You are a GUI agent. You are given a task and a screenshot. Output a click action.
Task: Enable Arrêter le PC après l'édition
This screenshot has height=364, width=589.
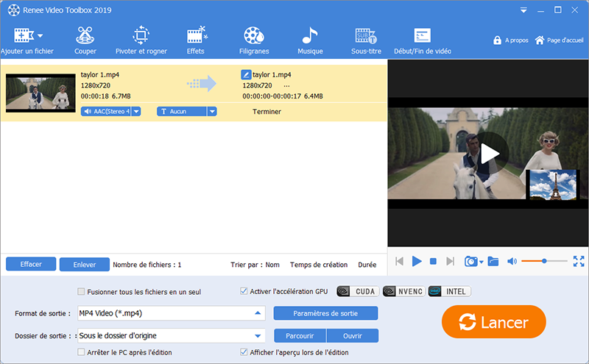tap(81, 352)
